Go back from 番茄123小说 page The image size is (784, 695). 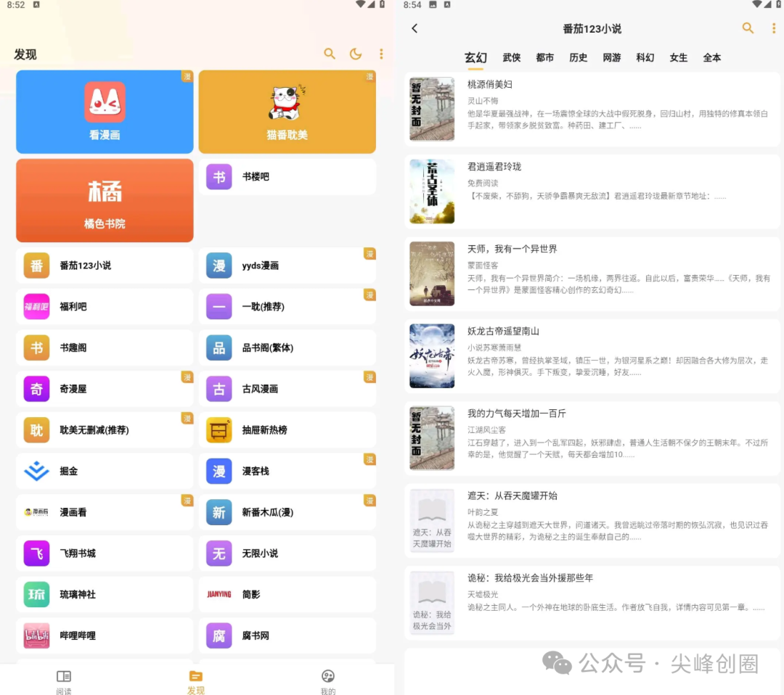tap(415, 28)
